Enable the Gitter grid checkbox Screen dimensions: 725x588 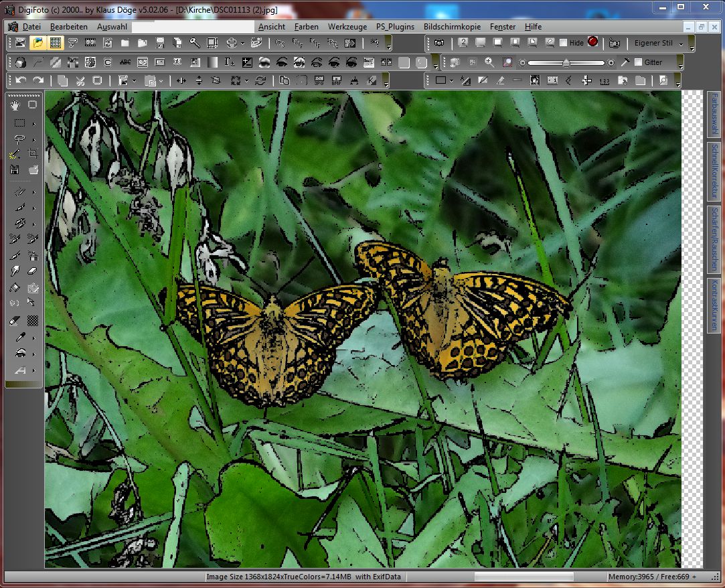click(638, 62)
